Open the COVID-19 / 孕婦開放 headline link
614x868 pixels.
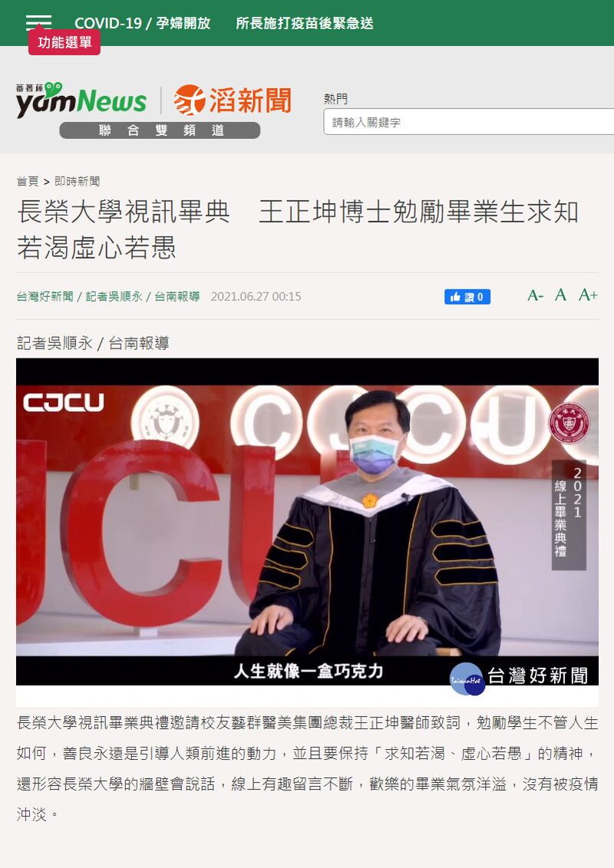tap(143, 23)
